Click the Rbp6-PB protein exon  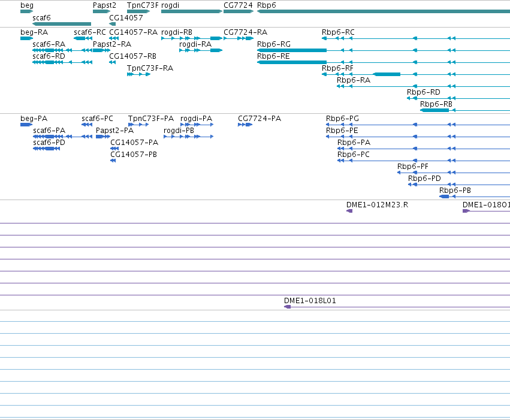click(444, 197)
